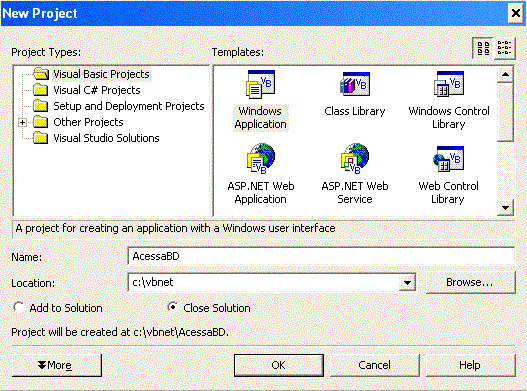Viewport: 527px width, 391px height.
Task: Click the Class Library template label
Action: (x=355, y=111)
